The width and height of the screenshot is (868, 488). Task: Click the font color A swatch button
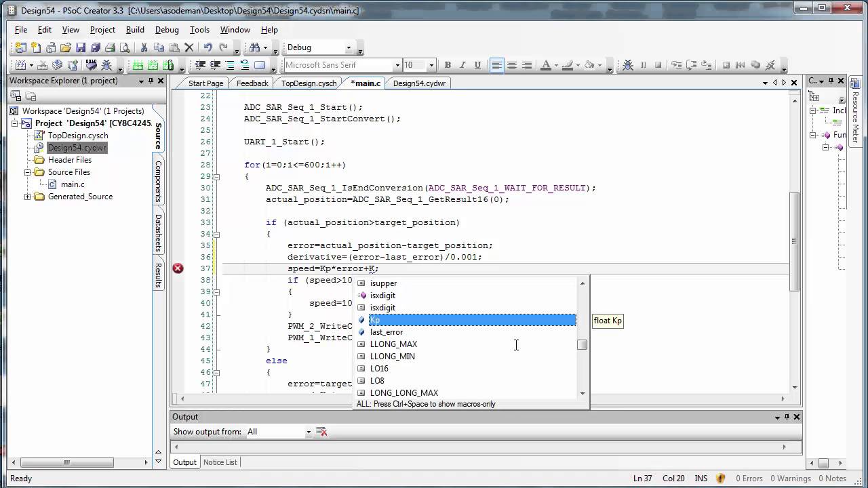point(545,65)
